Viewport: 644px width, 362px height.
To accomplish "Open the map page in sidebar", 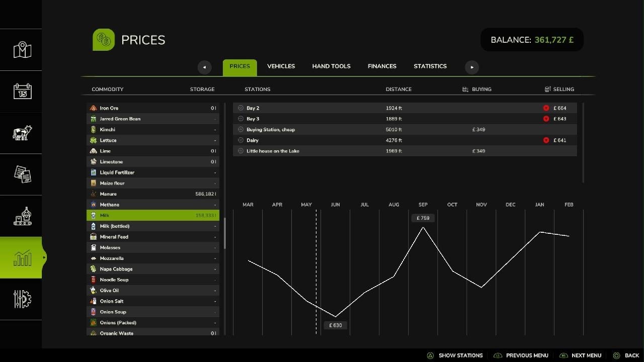I will point(22,50).
